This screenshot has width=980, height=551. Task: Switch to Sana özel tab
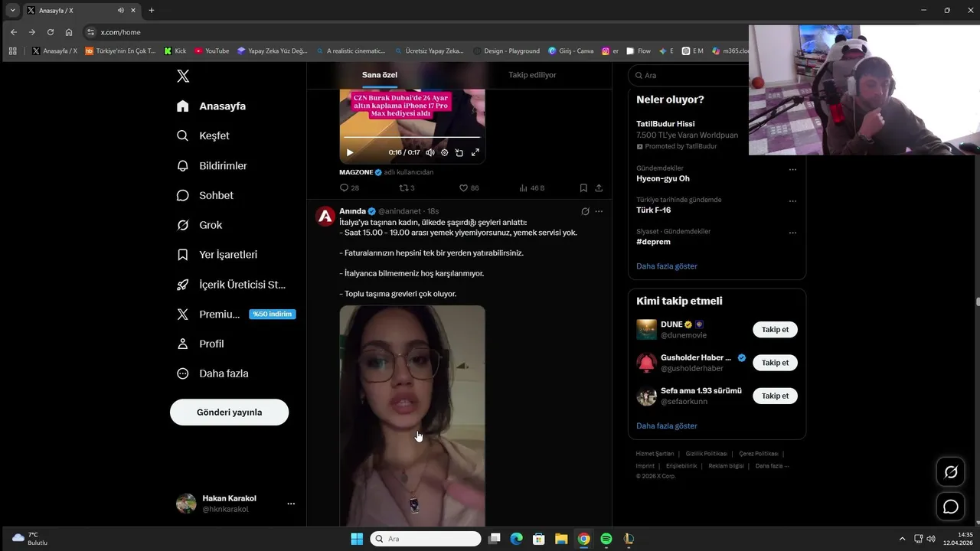(380, 75)
